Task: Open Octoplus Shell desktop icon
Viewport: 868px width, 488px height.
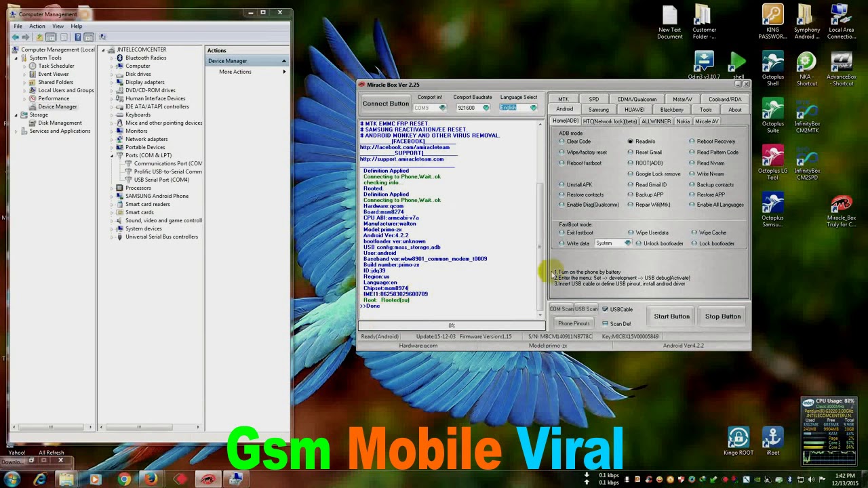Action: tap(772, 69)
